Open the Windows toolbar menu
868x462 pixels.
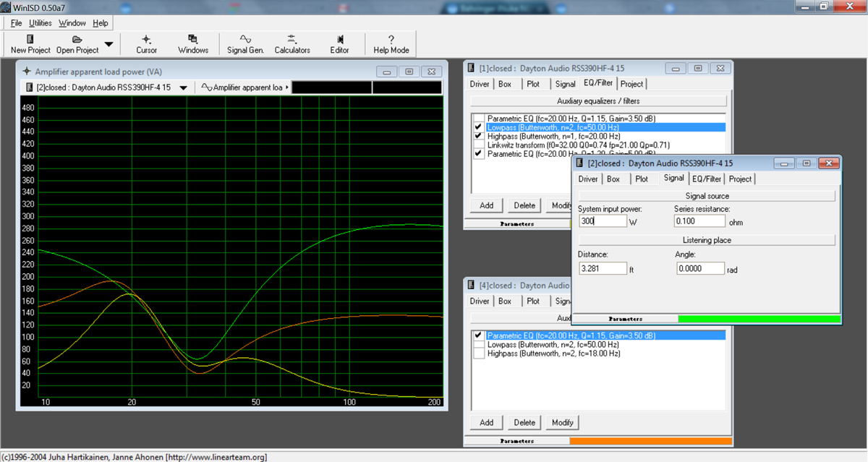coord(193,44)
